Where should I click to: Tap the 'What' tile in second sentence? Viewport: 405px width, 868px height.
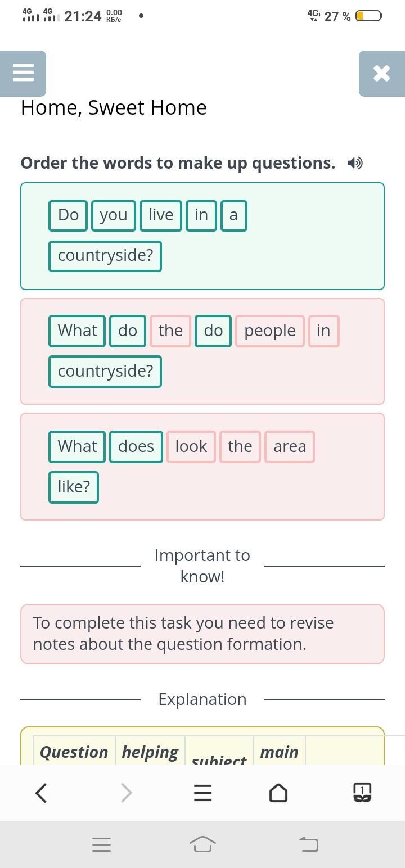[x=77, y=331]
